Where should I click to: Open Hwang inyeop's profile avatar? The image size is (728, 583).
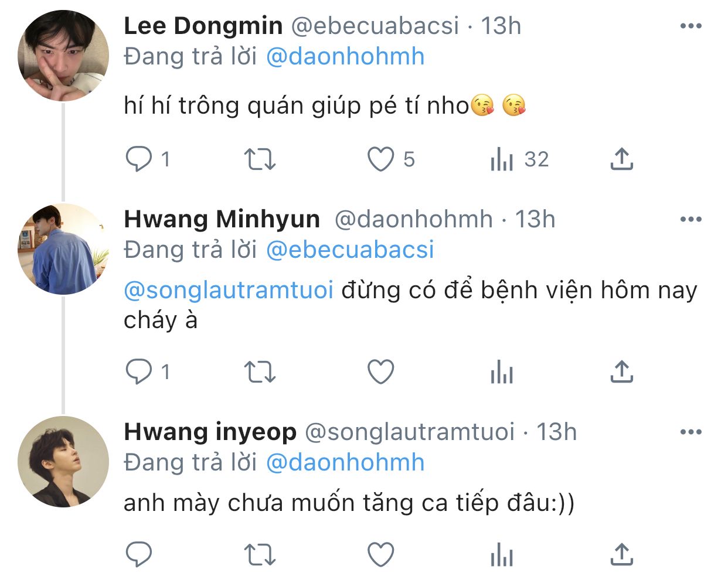[63, 462]
